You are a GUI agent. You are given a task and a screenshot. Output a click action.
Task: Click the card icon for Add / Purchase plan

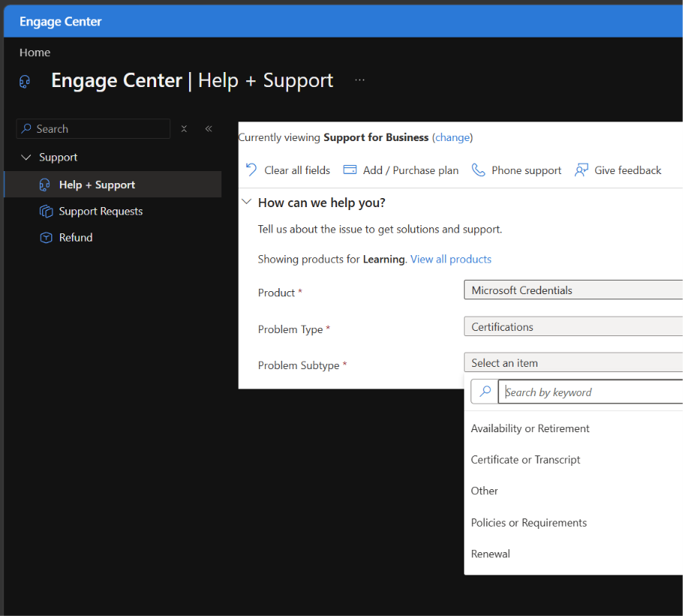tap(350, 170)
